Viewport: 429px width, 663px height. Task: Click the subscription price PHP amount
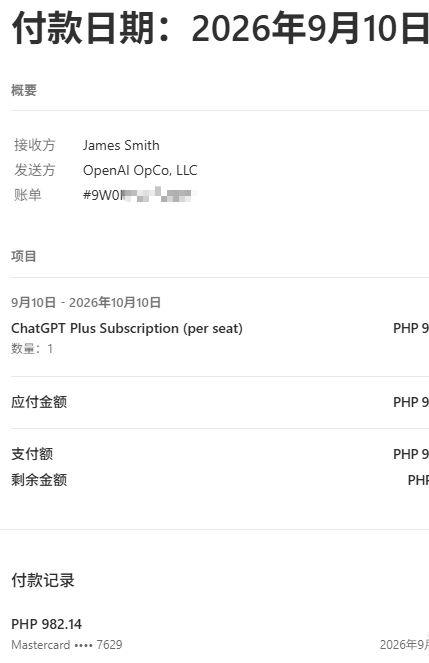(x=411, y=329)
